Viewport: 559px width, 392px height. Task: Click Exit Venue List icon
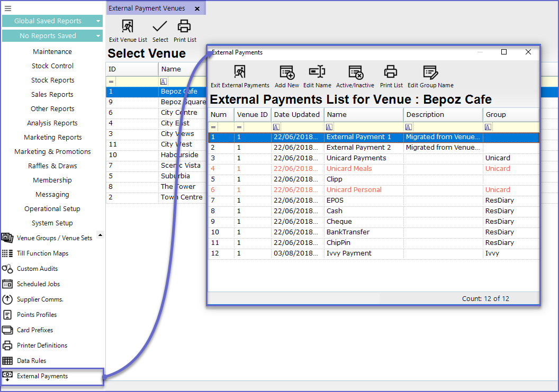pyautogui.click(x=128, y=26)
